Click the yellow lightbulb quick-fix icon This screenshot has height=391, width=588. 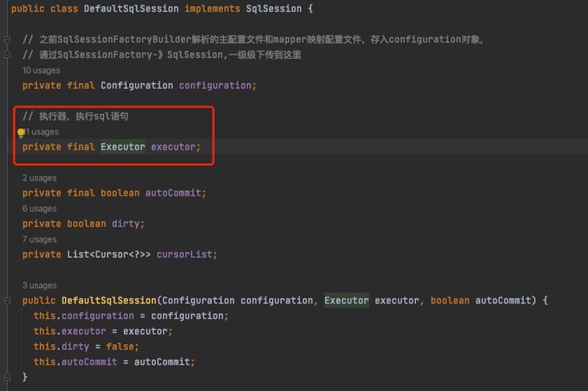tap(21, 132)
